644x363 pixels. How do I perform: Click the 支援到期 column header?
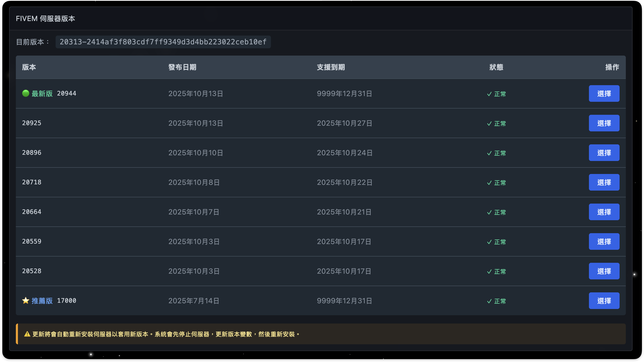click(x=331, y=67)
